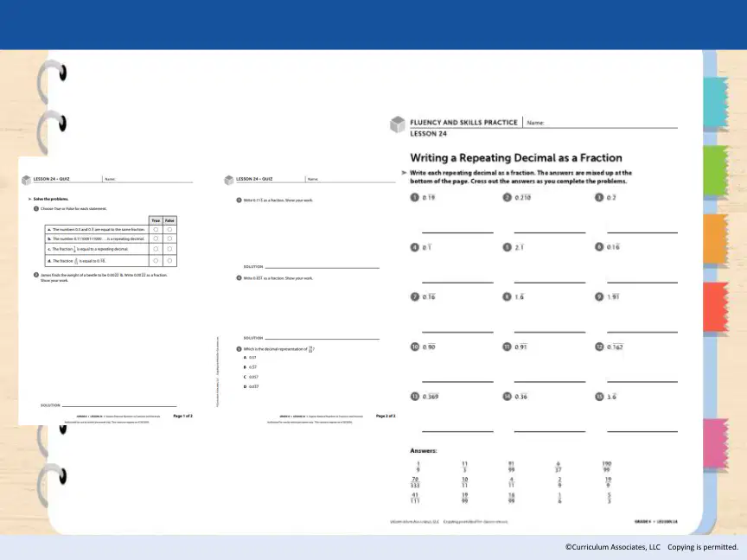Click problem number 15 bullet for 3.6

coord(599,396)
